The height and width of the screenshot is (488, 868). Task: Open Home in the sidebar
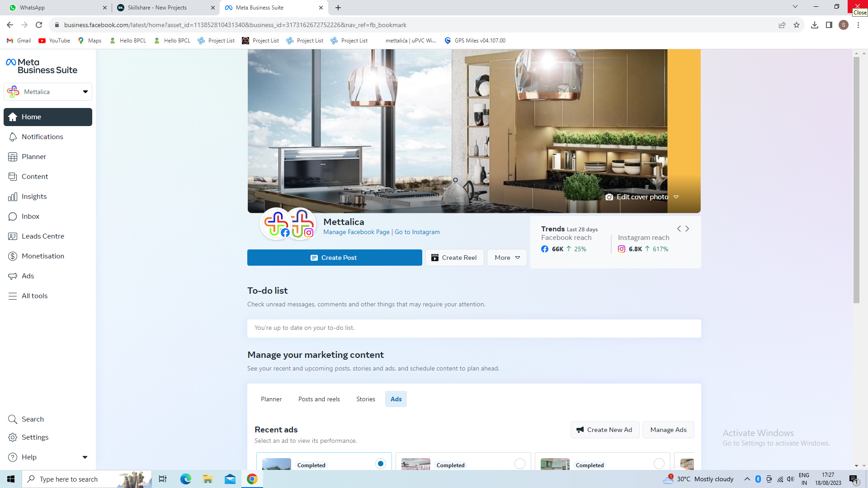click(x=48, y=117)
